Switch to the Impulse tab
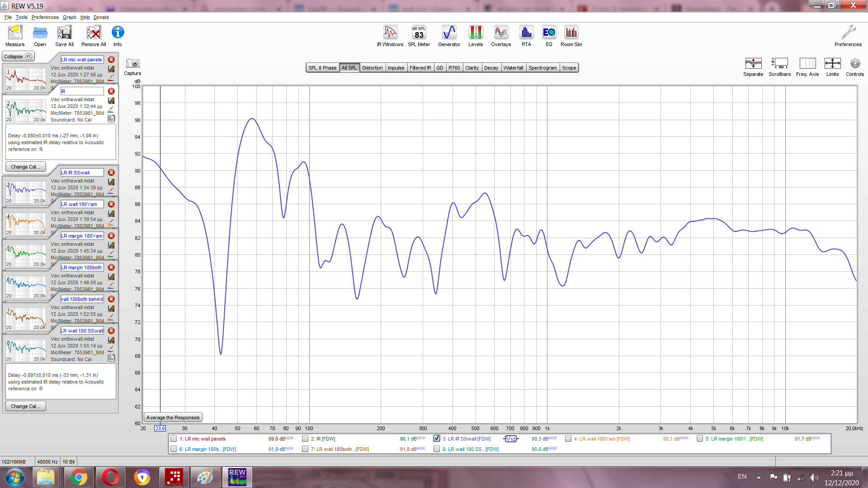 tap(396, 68)
